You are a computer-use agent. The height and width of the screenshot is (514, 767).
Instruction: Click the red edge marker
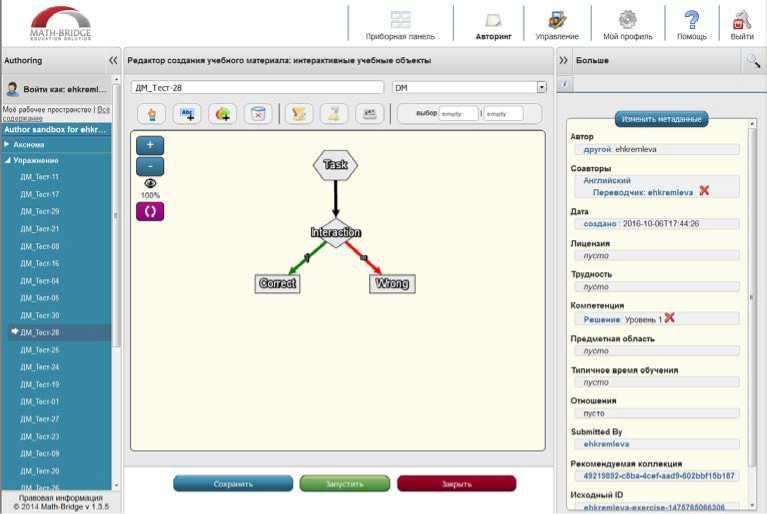(x=363, y=257)
